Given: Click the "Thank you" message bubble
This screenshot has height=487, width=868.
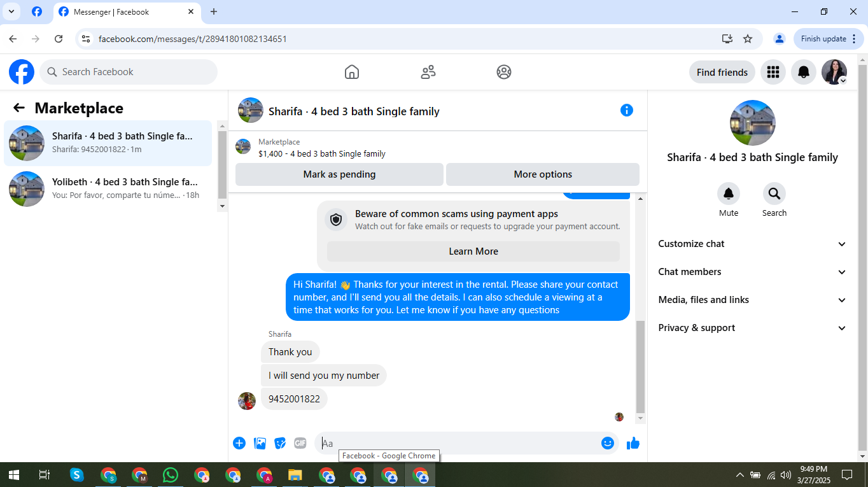Looking at the screenshot, I should [290, 352].
